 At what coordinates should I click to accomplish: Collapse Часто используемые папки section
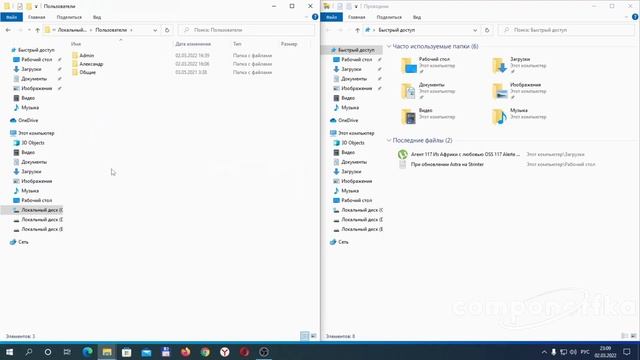(389, 47)
